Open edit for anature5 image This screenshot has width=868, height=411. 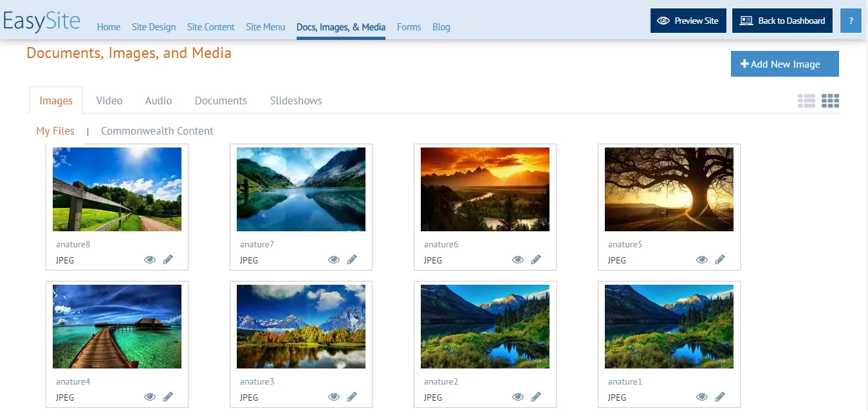[720, 260]
